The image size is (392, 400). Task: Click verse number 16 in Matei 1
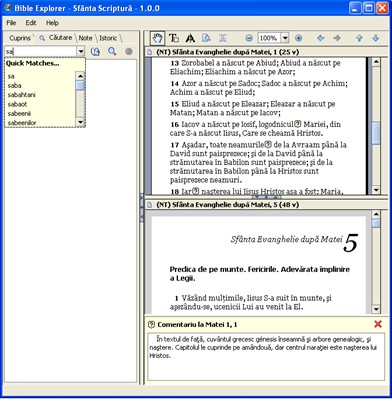pos(175,125)
